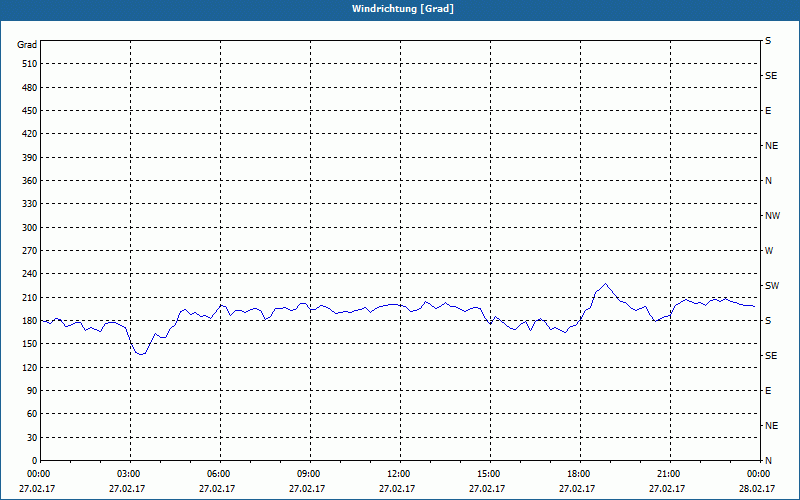Image resolution: width=800 pixels, height=500 pixels.
Task: Click the N compass label on the 360 row
Action: pyautogui.click(x=768, y=181)
